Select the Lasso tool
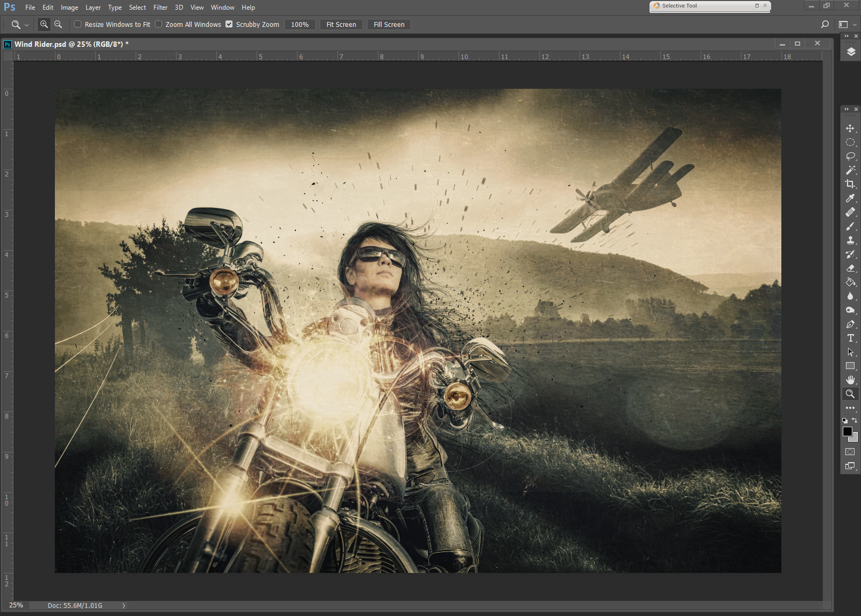 click(x=850, y=156)
